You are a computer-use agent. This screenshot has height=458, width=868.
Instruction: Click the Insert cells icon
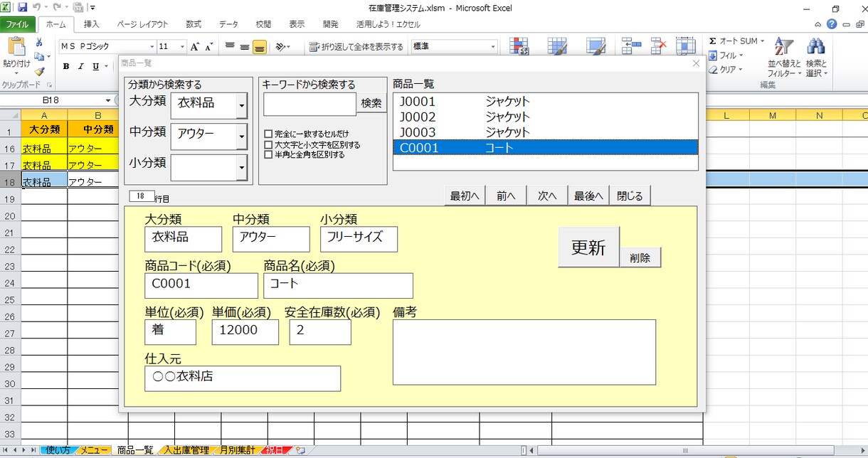631,46
